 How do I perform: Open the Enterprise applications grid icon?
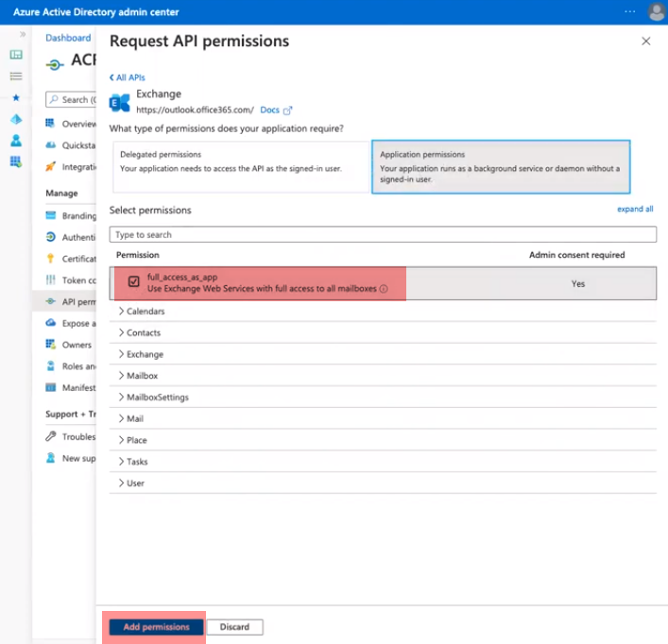coord(16,161)
